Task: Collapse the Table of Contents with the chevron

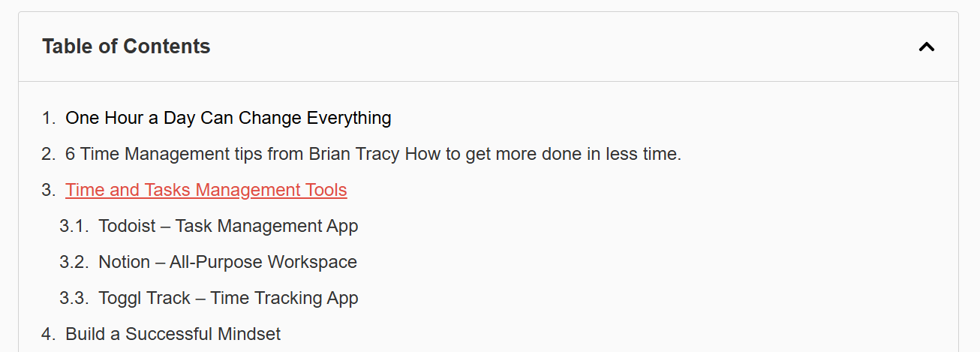Action: [x=927, y=47]
